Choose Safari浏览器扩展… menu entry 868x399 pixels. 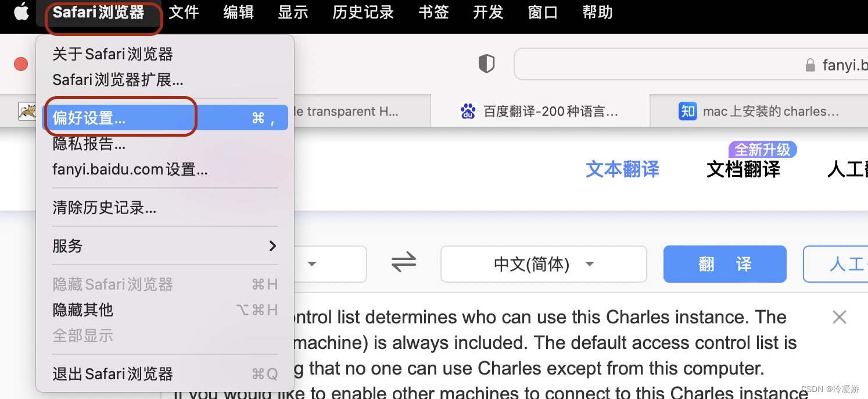pyautogui.click(x=165, y=80)
